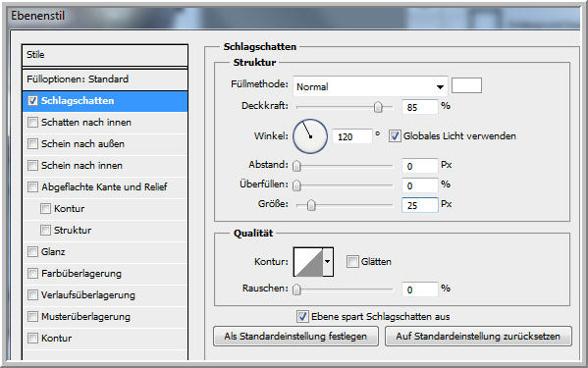Enable the Glanz checkbox

coord(32,252)
